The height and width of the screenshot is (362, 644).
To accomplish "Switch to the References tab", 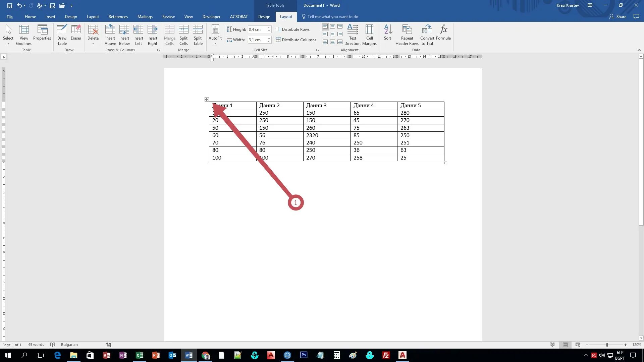I will pos(118,17).
